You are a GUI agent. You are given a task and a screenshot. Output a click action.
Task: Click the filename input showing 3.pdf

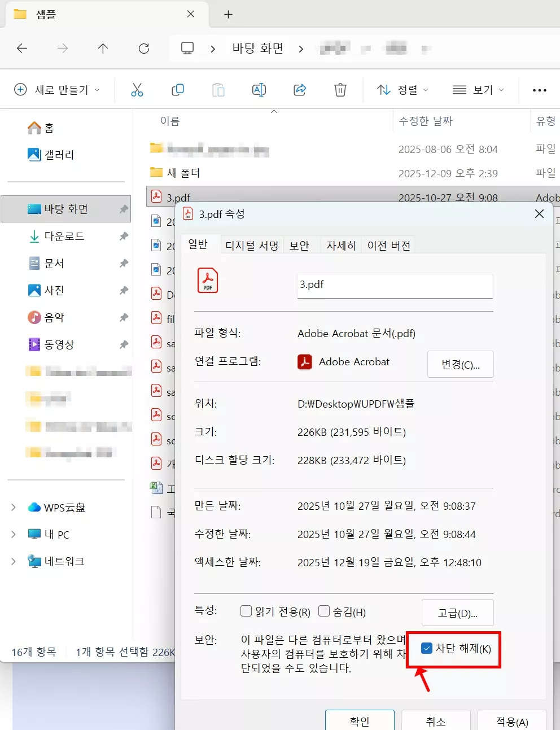click(394, 286)
